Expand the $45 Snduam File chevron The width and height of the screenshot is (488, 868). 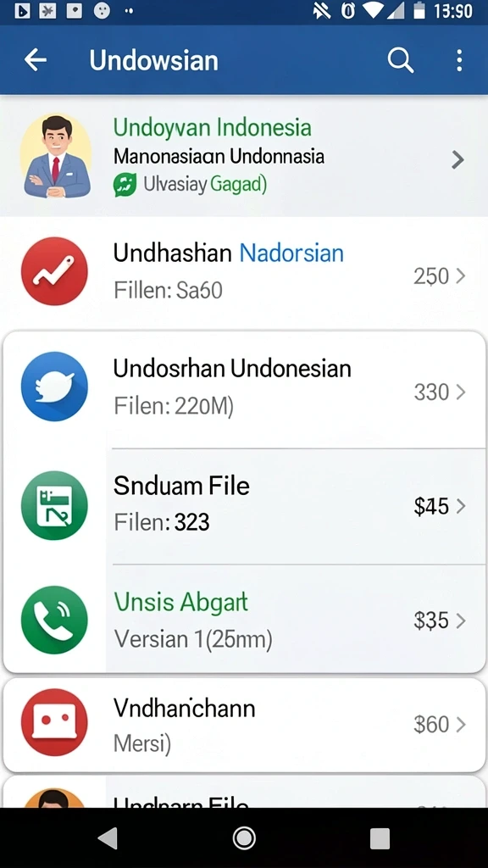point(460,506)
